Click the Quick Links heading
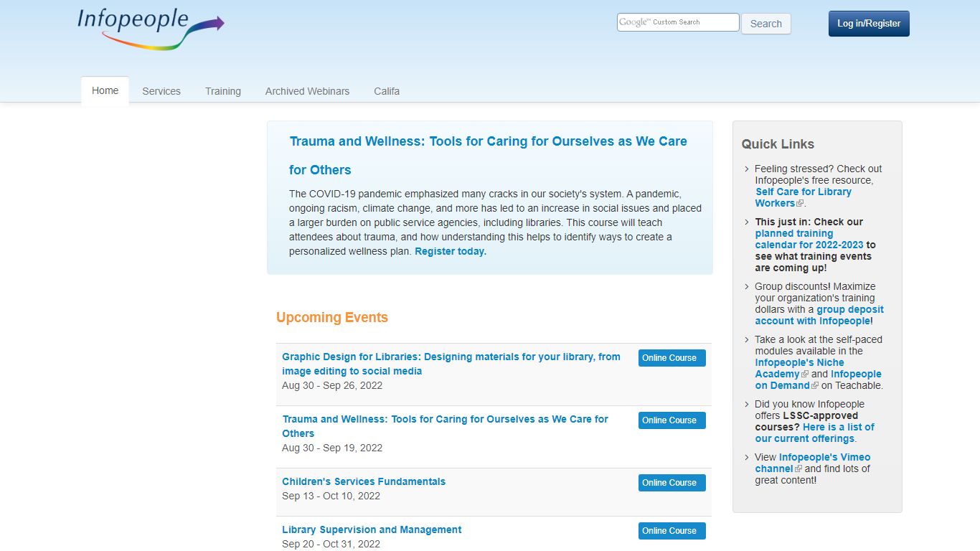This screenshot has height=551, width=980. click(x=778, y=144)
